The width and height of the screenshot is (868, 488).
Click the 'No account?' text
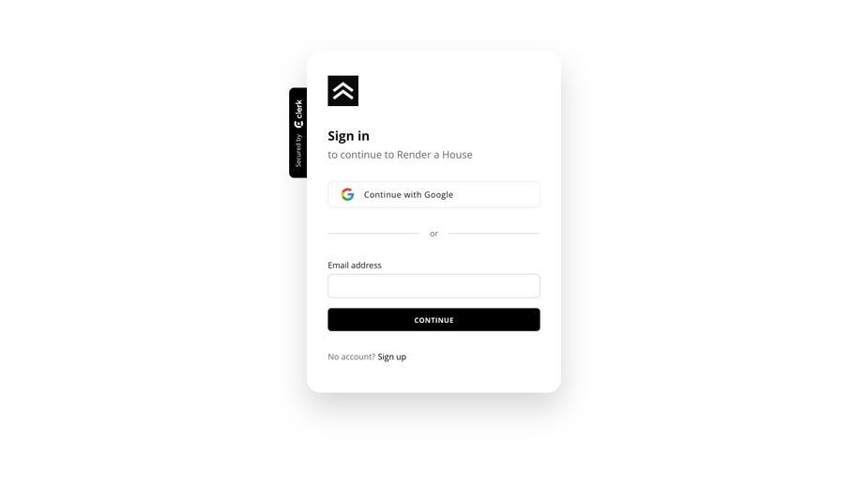(x=352, y=357)
